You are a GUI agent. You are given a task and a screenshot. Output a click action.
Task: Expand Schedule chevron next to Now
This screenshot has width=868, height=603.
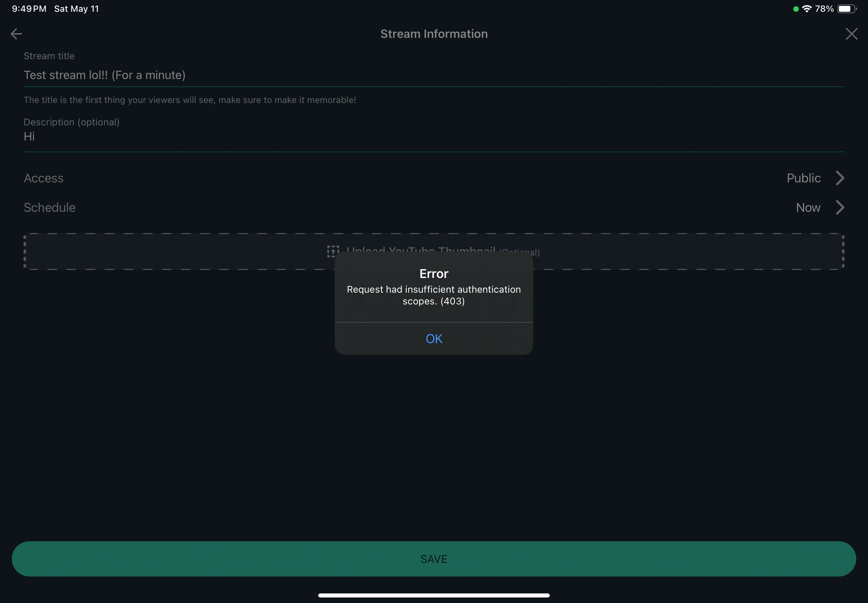pos(840,207)
